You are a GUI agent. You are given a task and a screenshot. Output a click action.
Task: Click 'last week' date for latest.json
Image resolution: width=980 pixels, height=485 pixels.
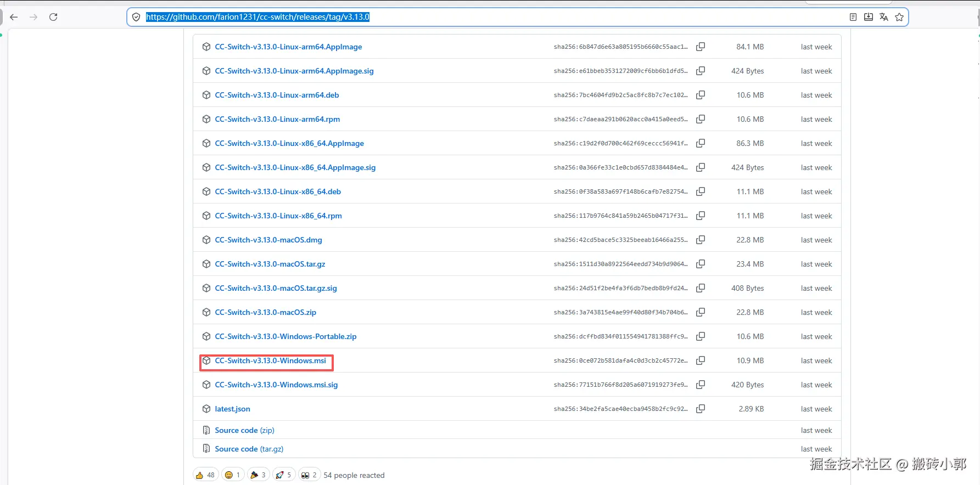tap(816, 409)
